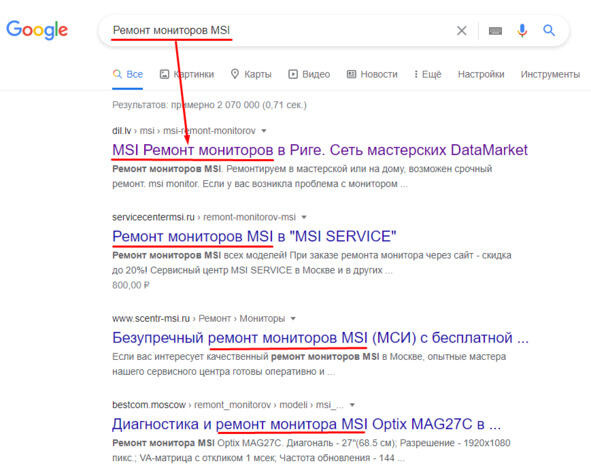591x470 pixels.
Task: Open the Картинки images tab
Action: click(x=187, y=74)
